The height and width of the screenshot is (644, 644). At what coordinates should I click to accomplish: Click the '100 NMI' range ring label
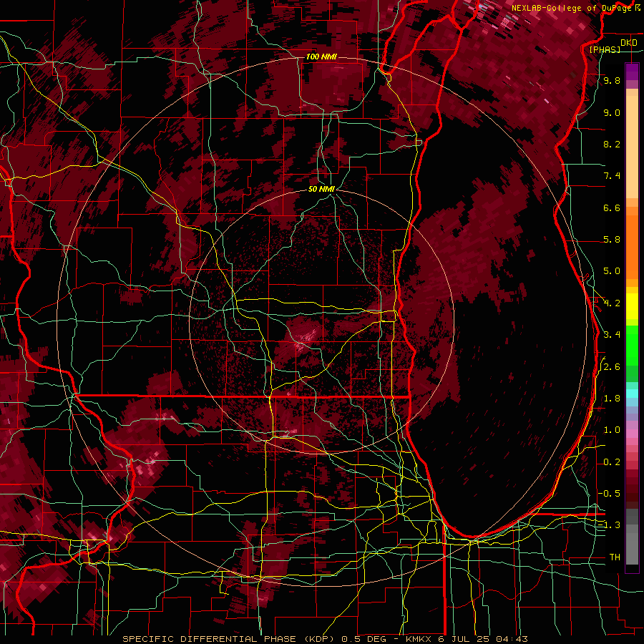[x=321, y=57]
